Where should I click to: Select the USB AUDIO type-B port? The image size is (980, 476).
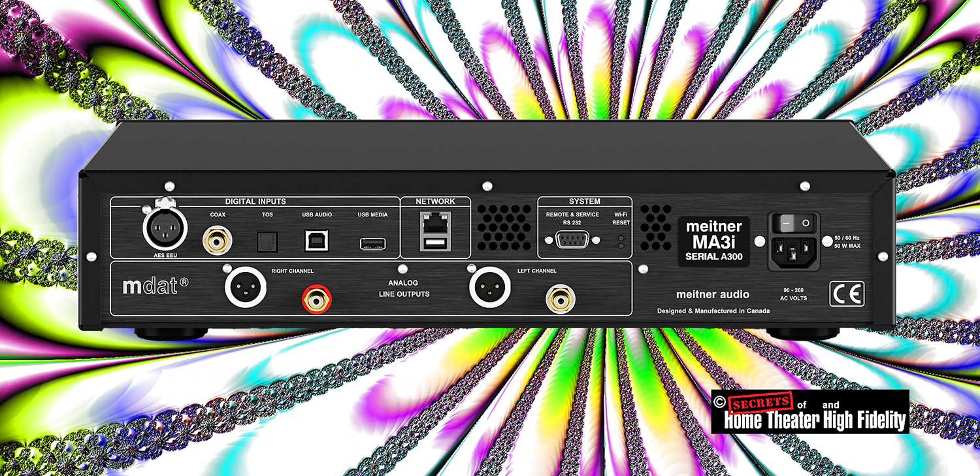point(317,241)
